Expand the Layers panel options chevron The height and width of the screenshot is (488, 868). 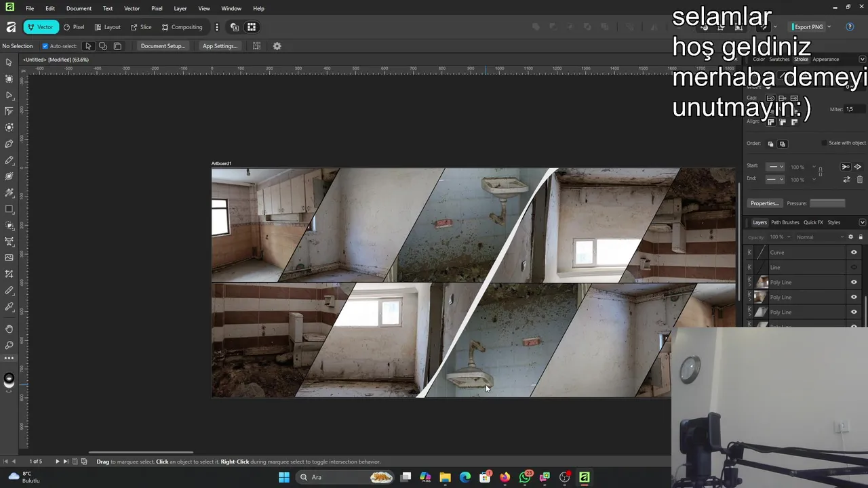point(862,222)
